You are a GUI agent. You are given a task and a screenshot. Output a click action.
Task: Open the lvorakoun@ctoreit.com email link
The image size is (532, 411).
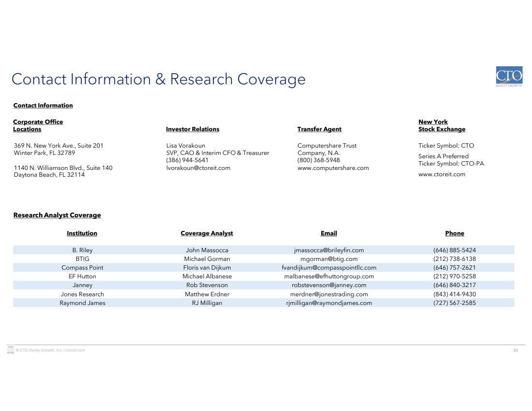click(198, 168)
